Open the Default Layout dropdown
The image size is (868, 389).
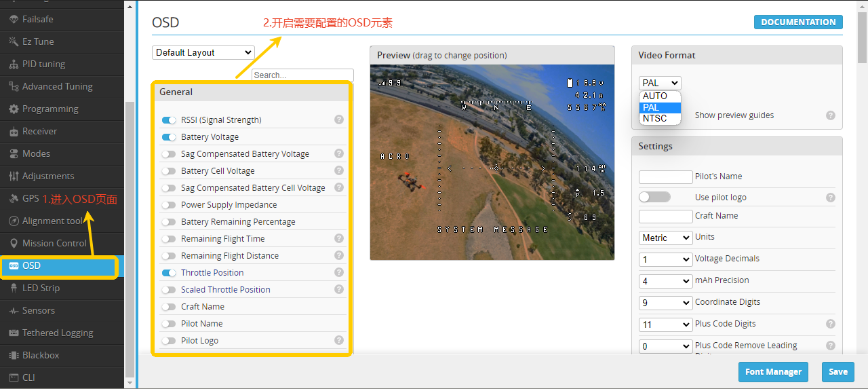203,52
